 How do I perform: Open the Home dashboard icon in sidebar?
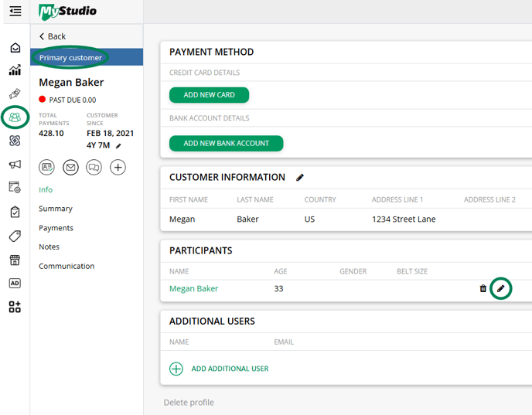pyautogui.click(x=15, y=48)
